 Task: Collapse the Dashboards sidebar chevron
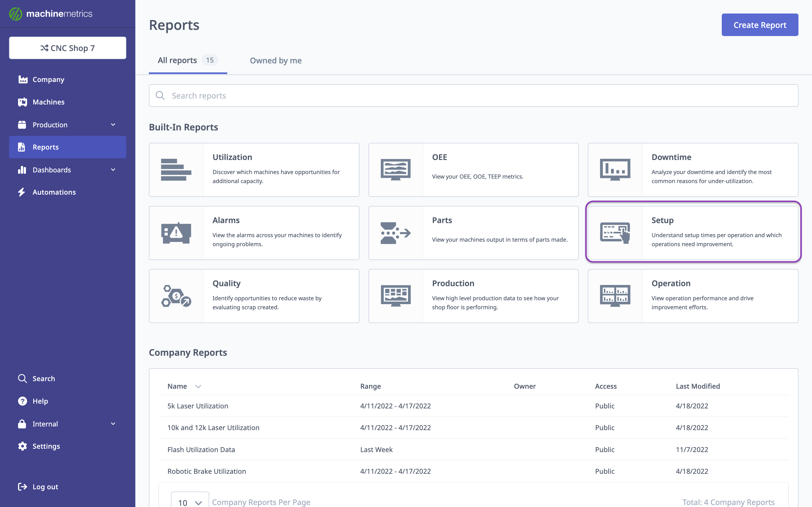coord(113,170)
